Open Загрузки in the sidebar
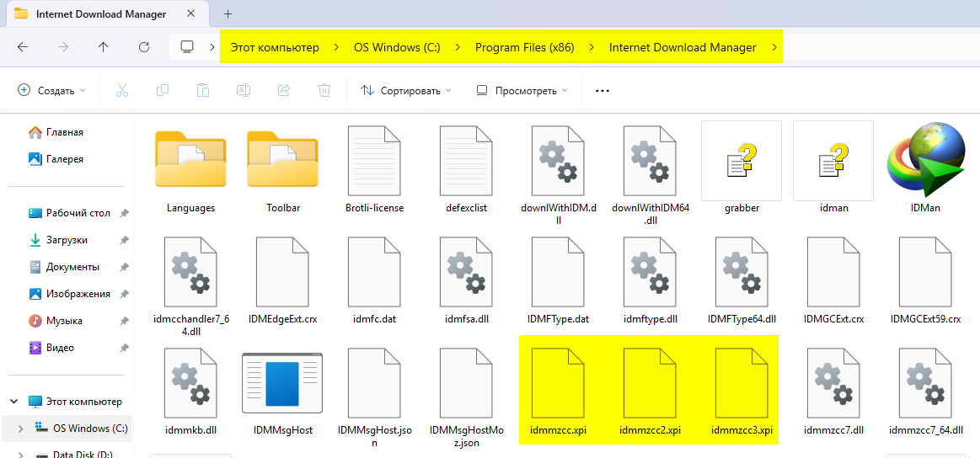 tap(67, 240)
